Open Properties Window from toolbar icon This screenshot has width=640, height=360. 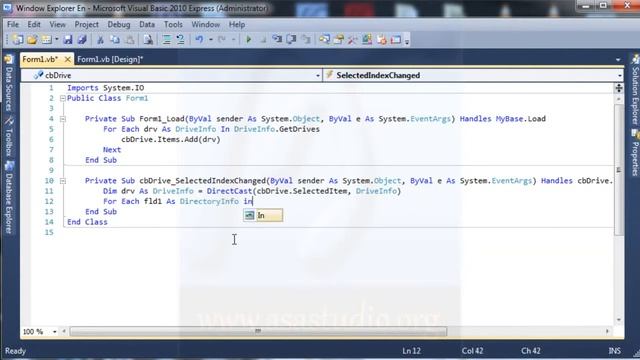coord(339,40)
